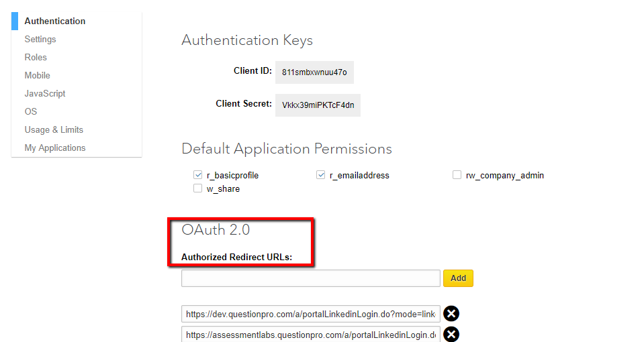Click the yellow Add button

(x=458, y=278)
